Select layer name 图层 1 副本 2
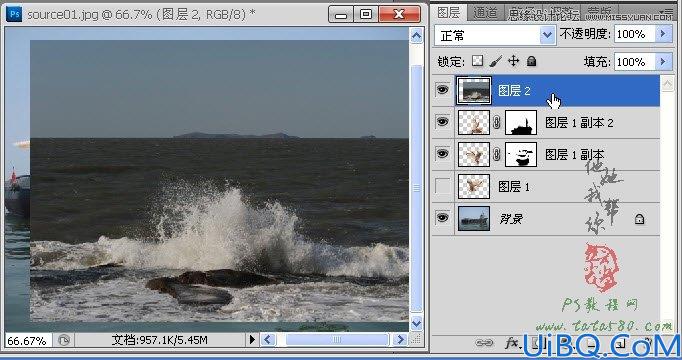 [579, 123]
